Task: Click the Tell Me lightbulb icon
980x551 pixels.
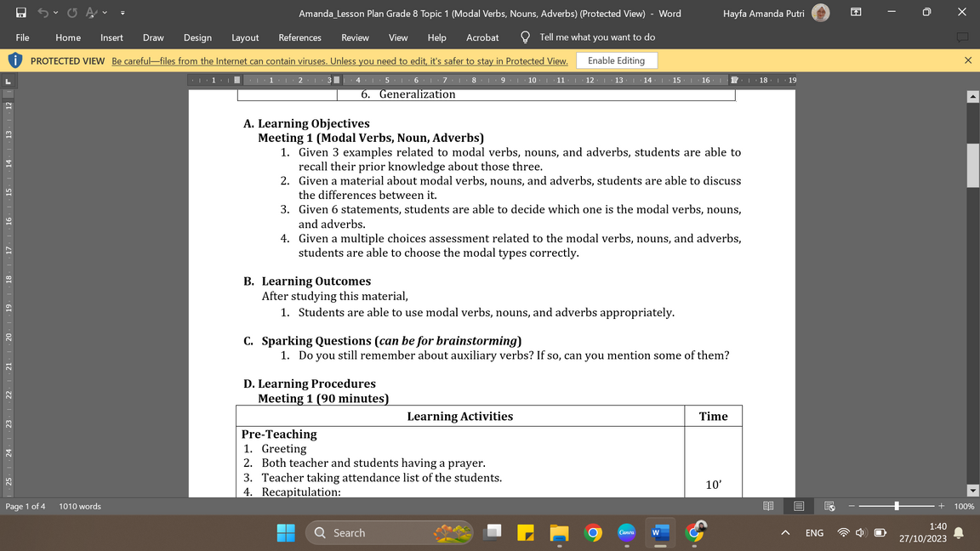Action: 525,37
